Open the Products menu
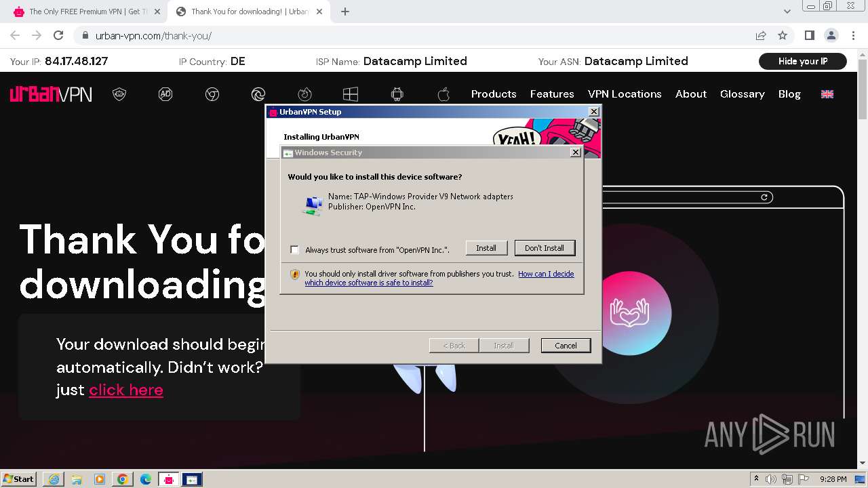Screen dimensions: 868x488 [x=494, y=94]
